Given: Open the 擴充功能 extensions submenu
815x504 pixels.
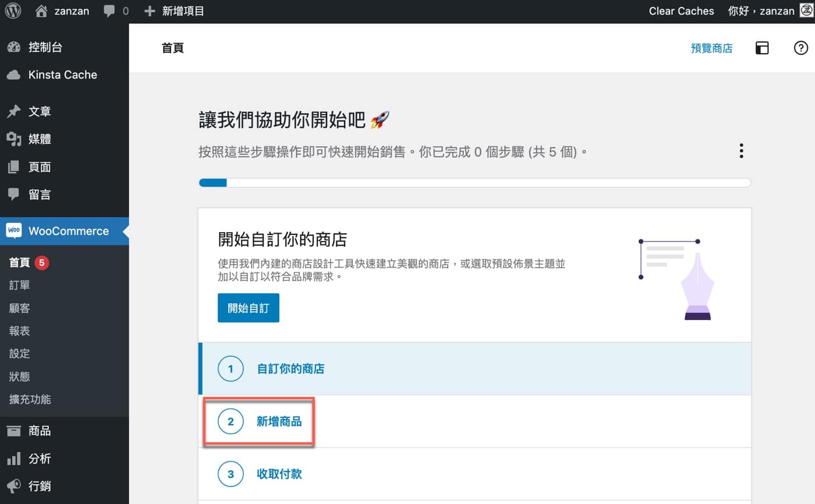Looking at the screenshot, I should coord(30,399).
